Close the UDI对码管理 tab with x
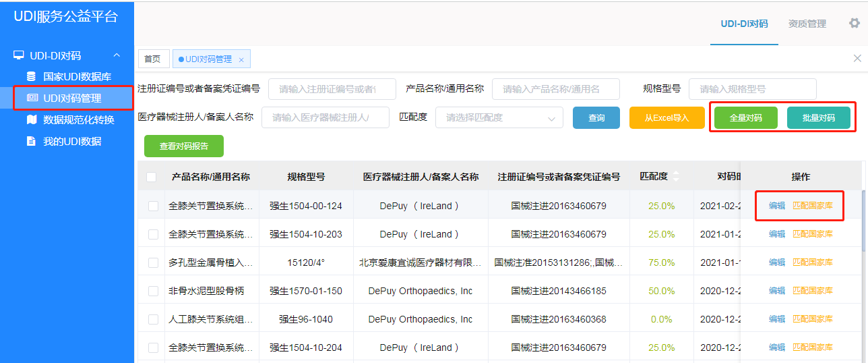Screen dimensions: 868x363 coord(241,60)
